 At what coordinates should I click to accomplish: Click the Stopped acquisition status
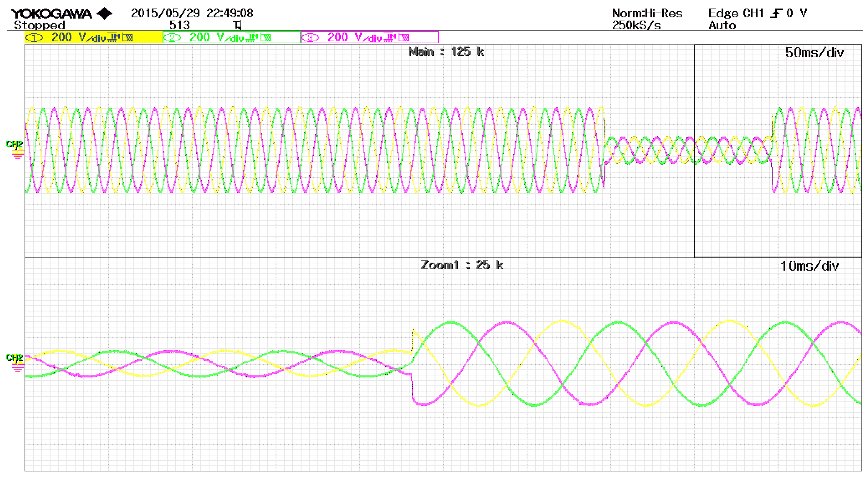pos(39,25)
